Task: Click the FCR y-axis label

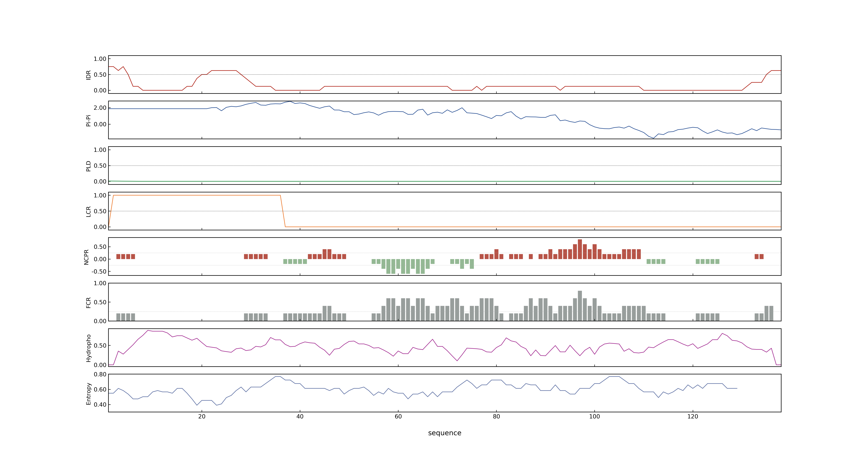Action: [x=88, y=302]
